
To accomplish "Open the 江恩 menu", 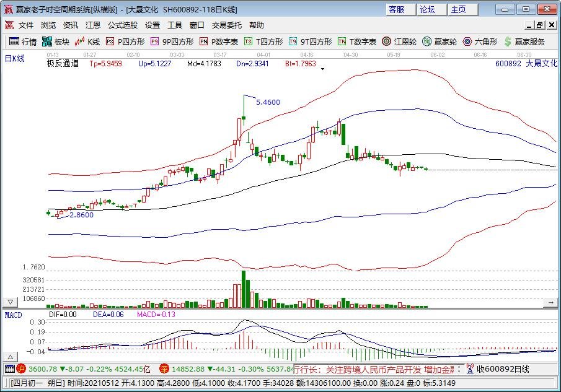I will pos(93,25).
